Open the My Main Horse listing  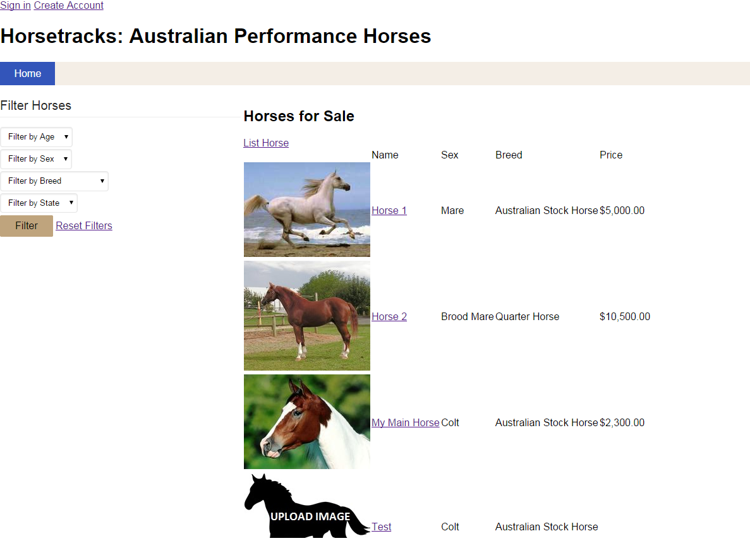(405, 423)
